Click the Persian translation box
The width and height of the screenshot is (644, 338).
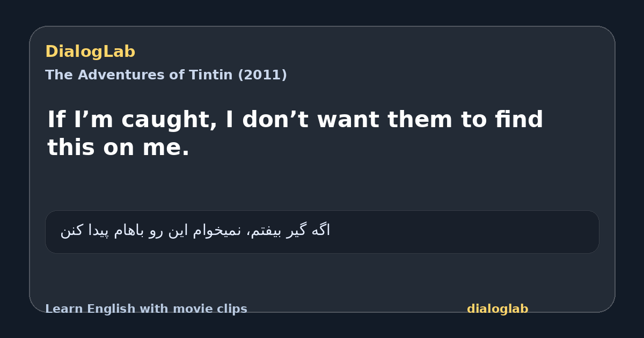(x=322, y=232)
